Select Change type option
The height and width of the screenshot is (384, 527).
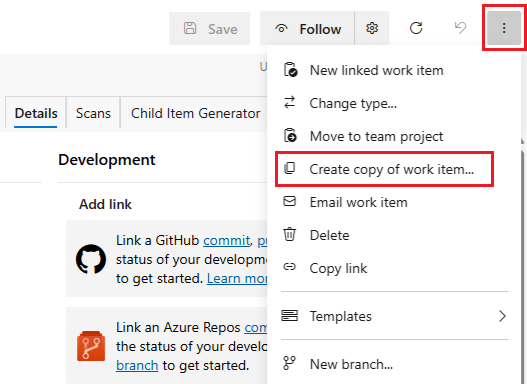pos(394,103)
